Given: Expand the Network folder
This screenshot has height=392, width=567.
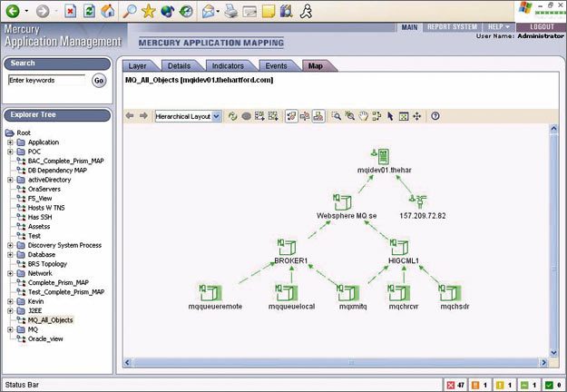Looking at the screenshot, I should (10, 273).
